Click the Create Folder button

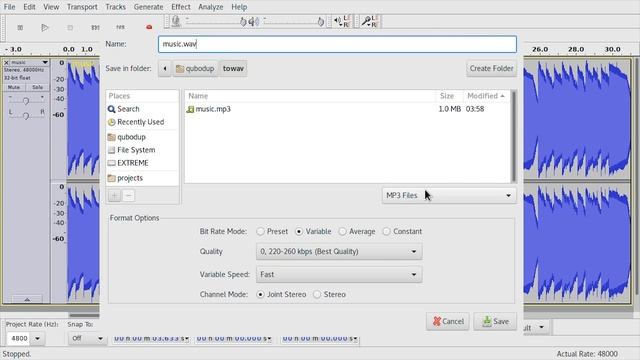(x=491, y=69)
